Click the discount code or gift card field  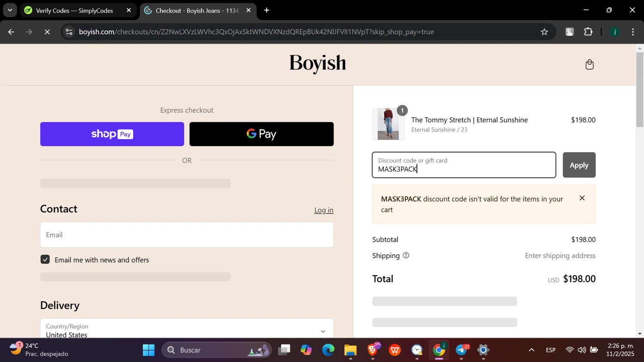pos(464,165)
